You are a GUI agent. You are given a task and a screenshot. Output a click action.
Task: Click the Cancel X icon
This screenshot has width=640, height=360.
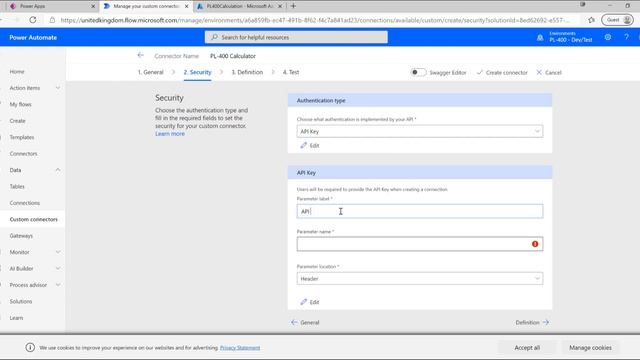[x=539, y=72]
